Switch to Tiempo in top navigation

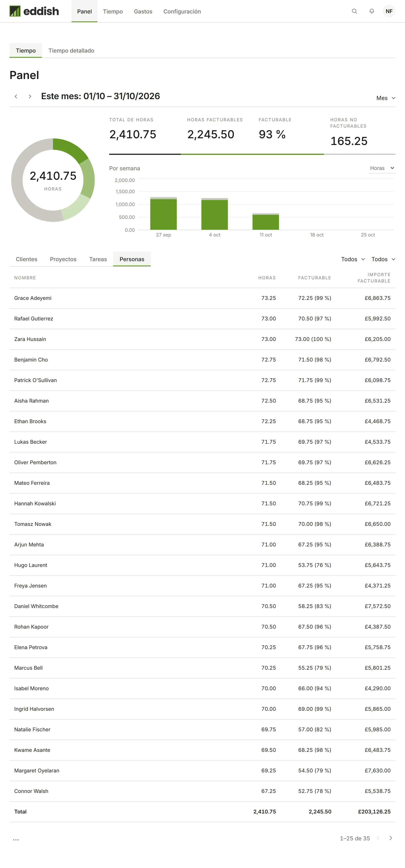[x=113, y=11]
